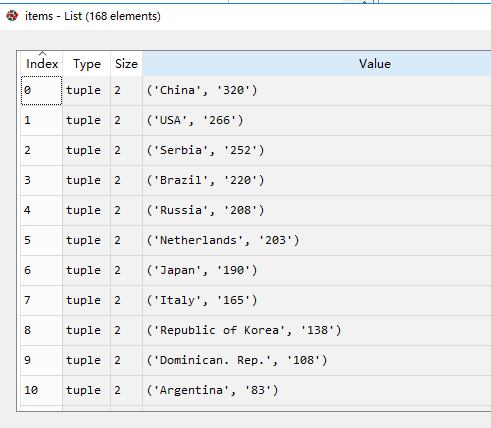The width and height of the screenshot is (491, 428).
Task: Select the ('USA', '266') value cell
Action: pos(317,120)
